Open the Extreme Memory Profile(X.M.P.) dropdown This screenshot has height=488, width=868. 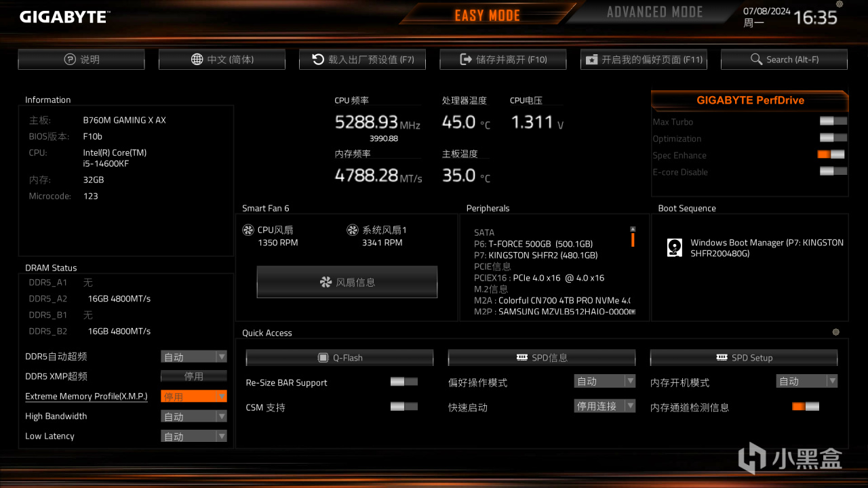[194, 396]
